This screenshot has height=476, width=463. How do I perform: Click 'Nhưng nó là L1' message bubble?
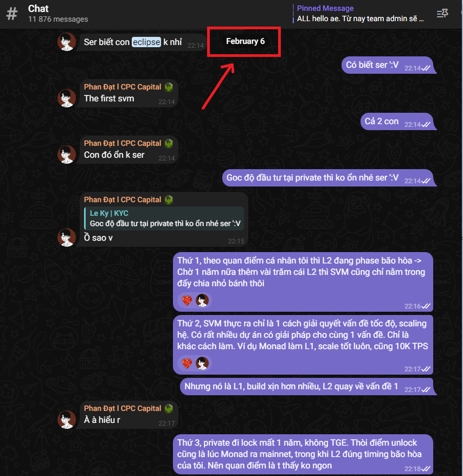tap(307, 387)
